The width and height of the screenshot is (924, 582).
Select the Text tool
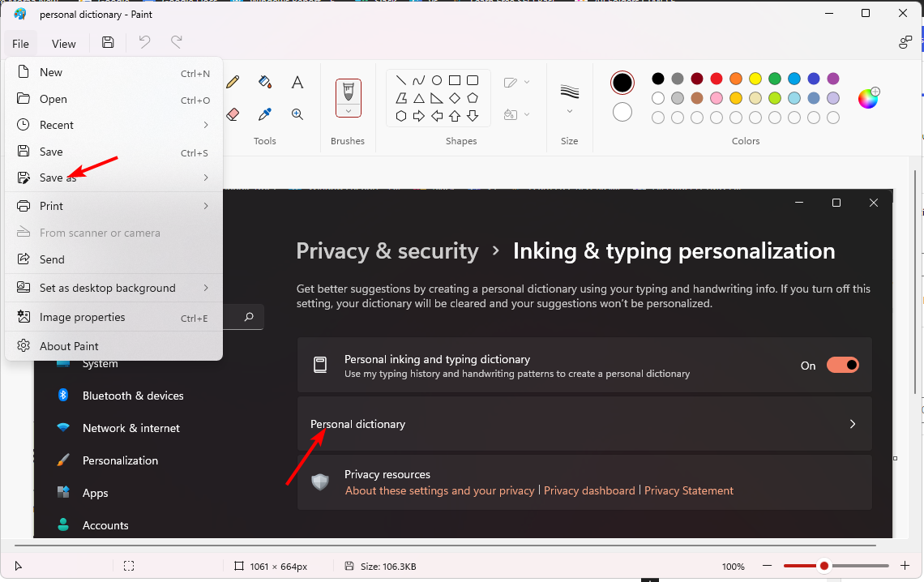(x=297, y=82)
